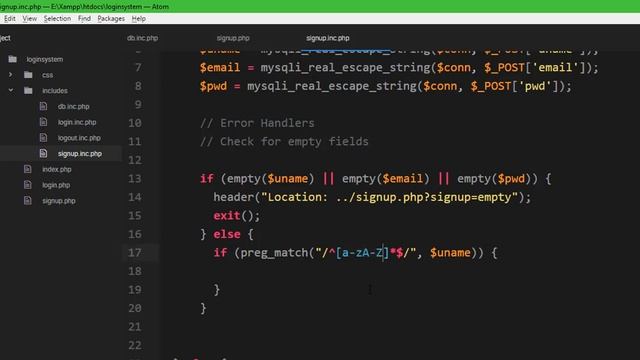
Task: Click the [a-zA-Z] regex character class
Action: coord(362,253)
